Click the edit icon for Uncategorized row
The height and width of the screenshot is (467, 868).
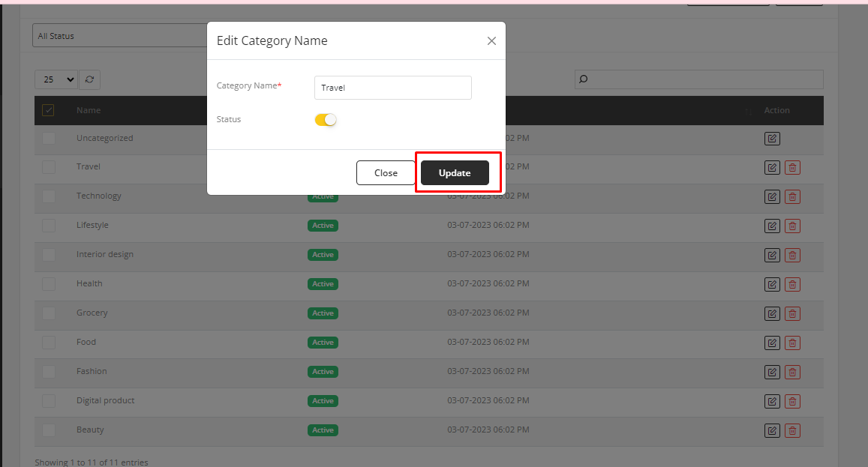tap(772, 139)
